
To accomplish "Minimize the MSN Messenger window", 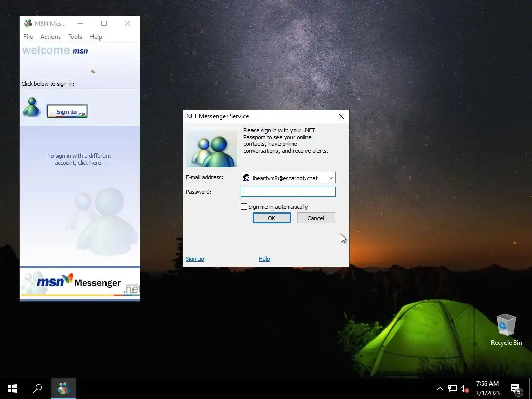I will pos(81,23).
